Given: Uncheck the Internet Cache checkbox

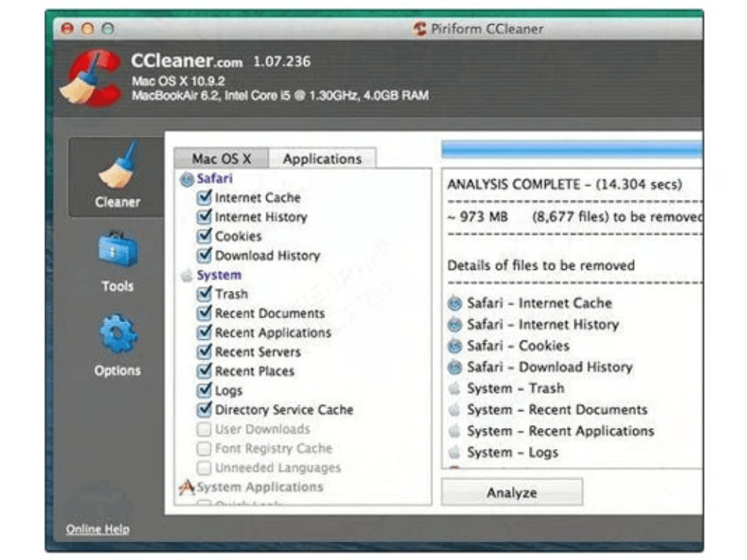Looking at the screenshot, I should point(204,198).
